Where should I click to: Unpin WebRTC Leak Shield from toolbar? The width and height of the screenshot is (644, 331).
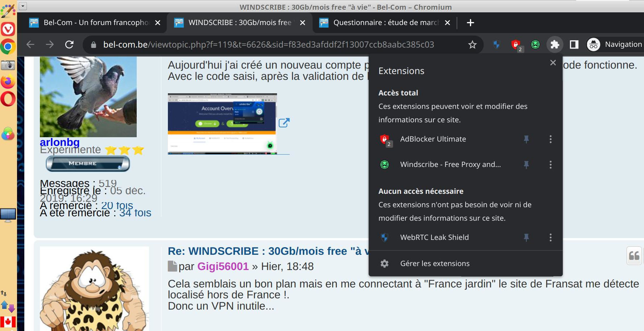pos(526,237)
